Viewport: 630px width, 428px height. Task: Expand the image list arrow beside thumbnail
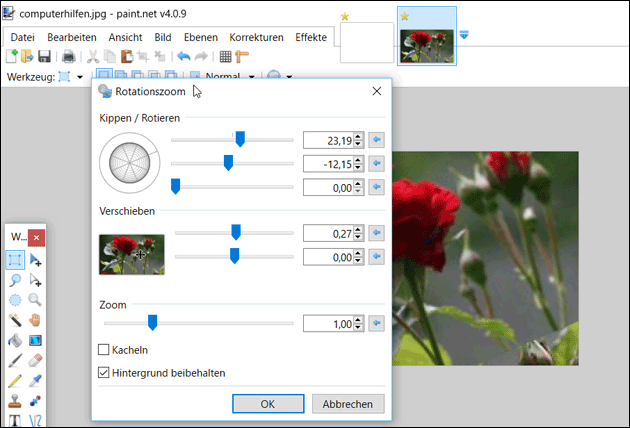[465, 35]
